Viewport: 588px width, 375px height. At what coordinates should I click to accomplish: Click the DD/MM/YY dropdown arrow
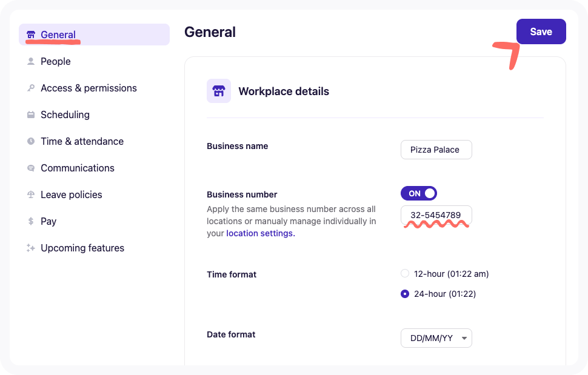pyautogui.click(x=464, y=338)
